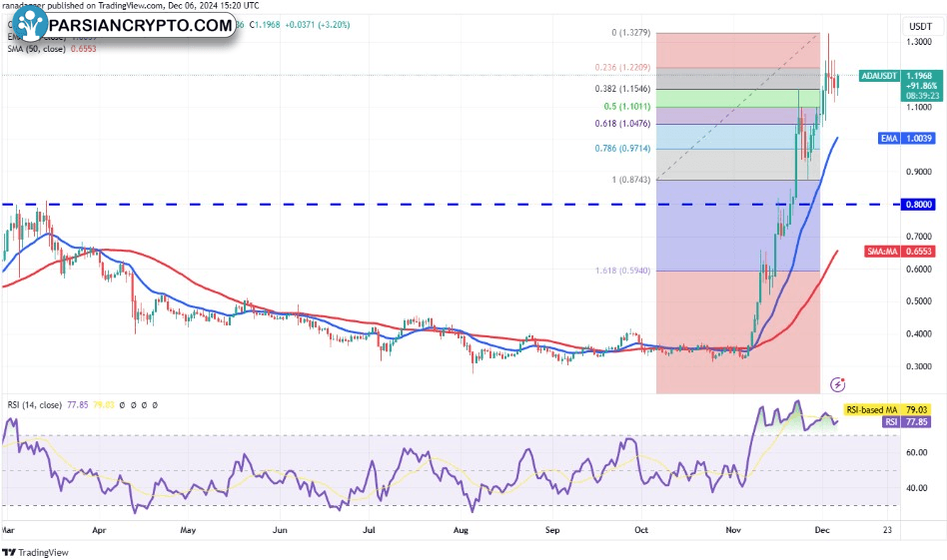Select the blue dashed horizontal line at 0.8000

pyautogui.click(x=450, y=205)
